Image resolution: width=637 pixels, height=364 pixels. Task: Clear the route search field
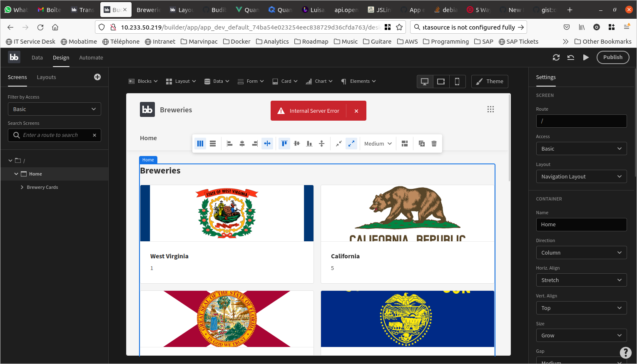pyautogui.click(x=95, y=135)
